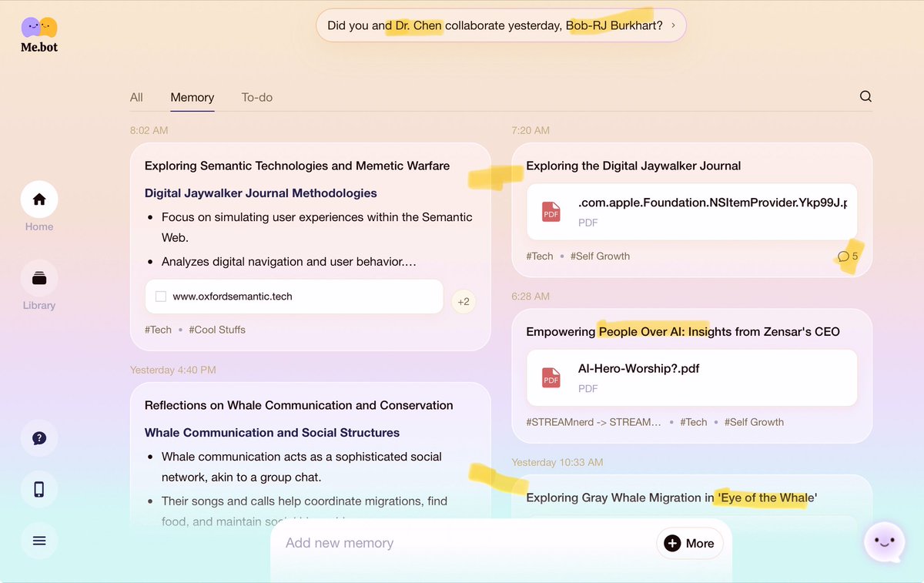The image size is (924, 583).
Task: Click #Self Growth tag on Jaywalker Journal card
Action: click(600, 256)
